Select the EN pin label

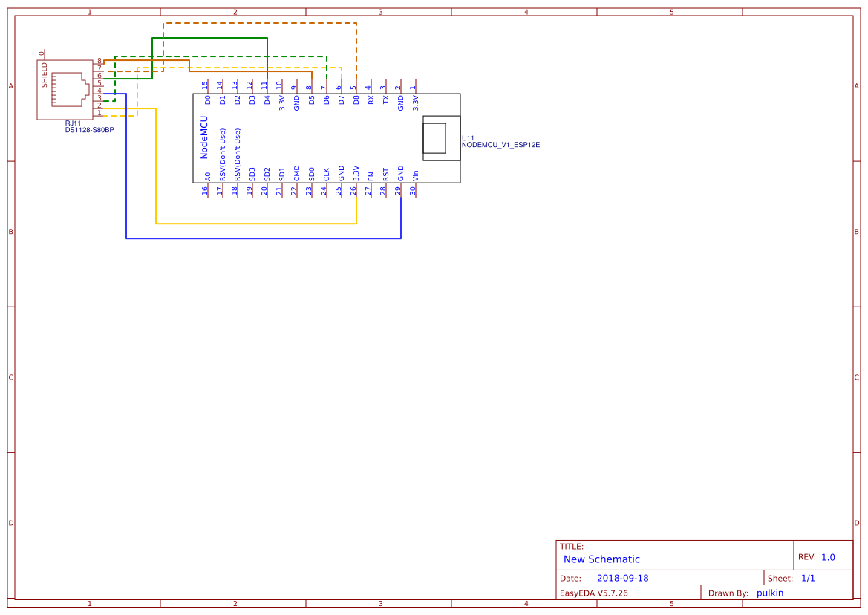tap(371, 177)
